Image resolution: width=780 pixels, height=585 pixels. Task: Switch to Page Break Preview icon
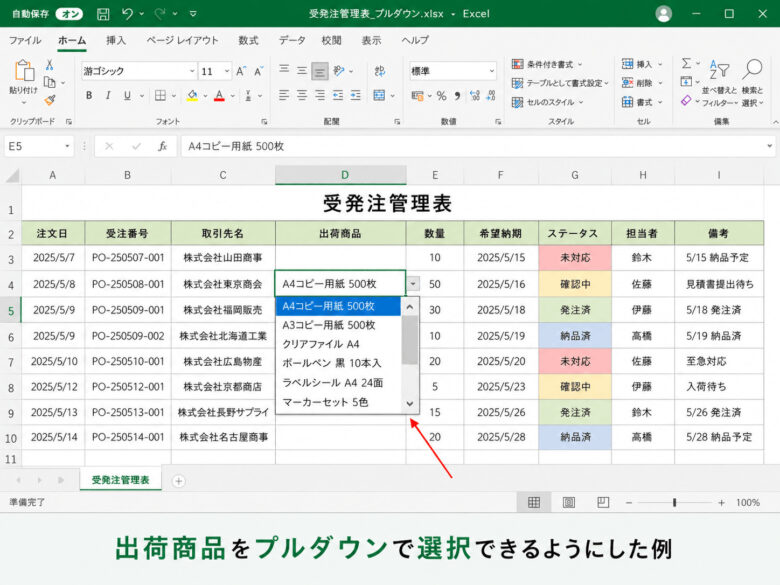[x=603, y=502]
